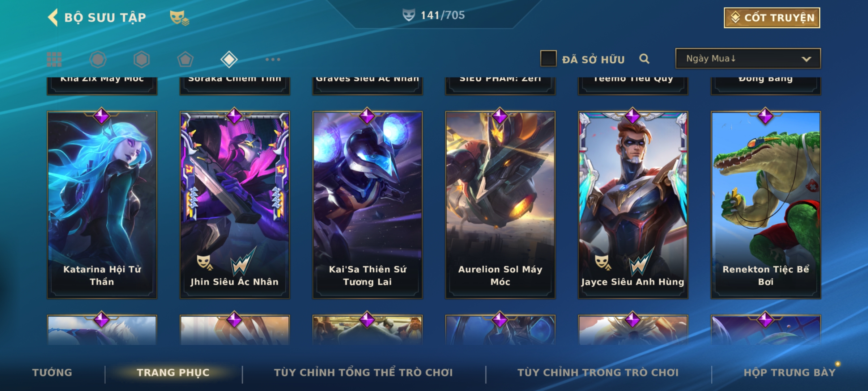
Task: Select the diamond rarity filter icon
Action: (x=229, y=59)
